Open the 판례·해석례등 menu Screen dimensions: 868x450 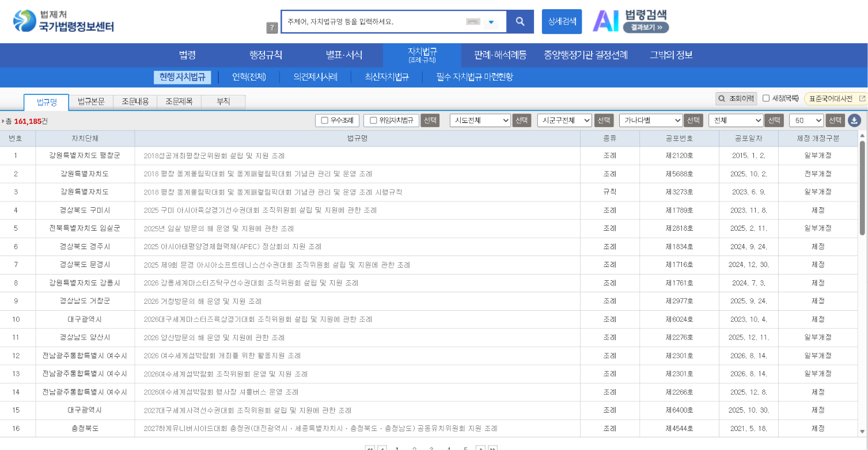(x=500, y=55)
